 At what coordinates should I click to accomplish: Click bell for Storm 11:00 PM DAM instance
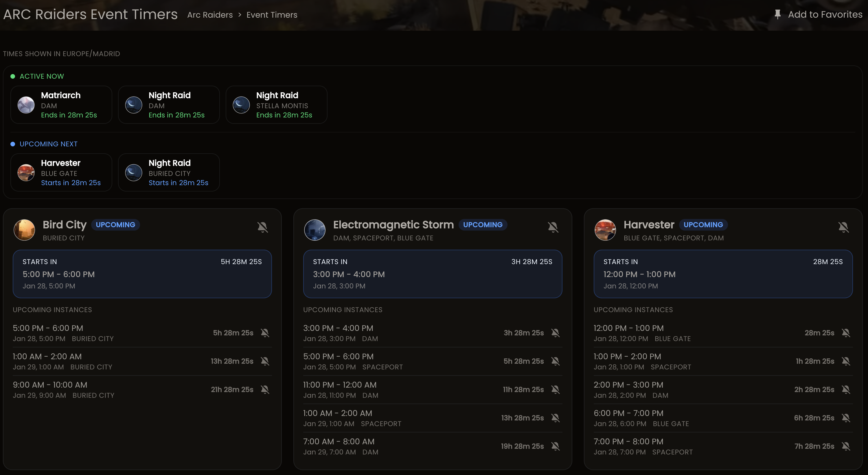point(556,389)
